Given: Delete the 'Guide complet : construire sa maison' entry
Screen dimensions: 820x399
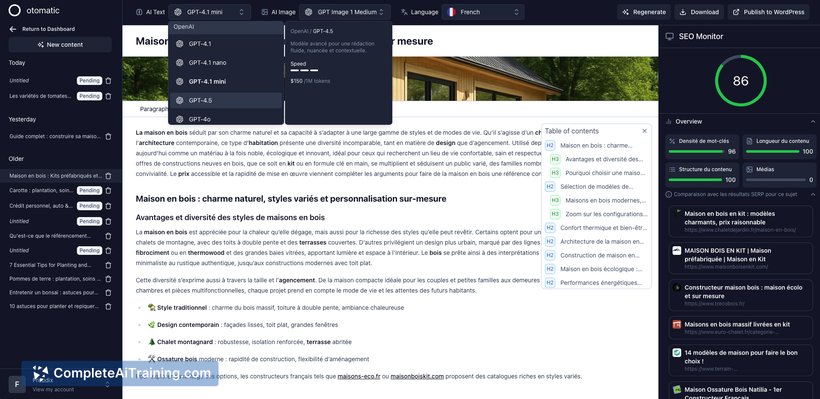Looking at the screenshot, I should pos(108,136).
